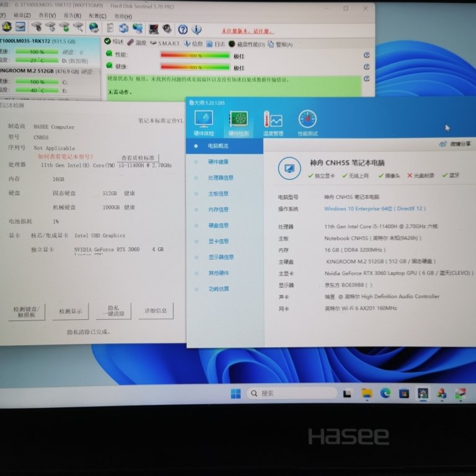The width and height of the screenshot is (476, 476).
Task: Click the red unregistered version link
Action: click(247, 31)
